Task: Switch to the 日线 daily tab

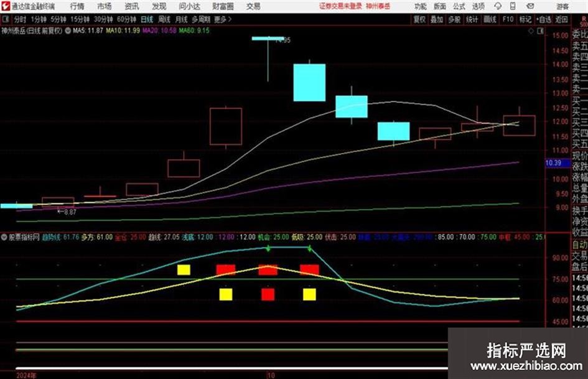Action: (x=147, y=19)
